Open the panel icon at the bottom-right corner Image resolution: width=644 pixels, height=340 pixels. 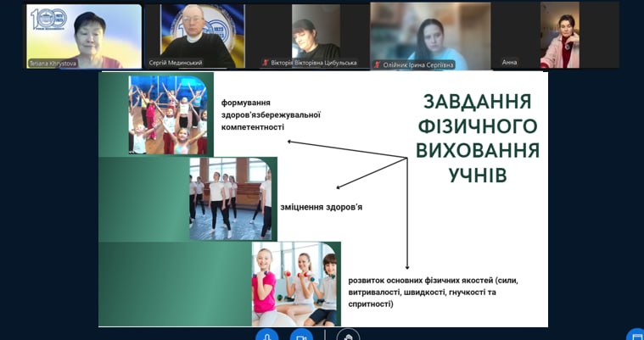click(x=636, y=336)
